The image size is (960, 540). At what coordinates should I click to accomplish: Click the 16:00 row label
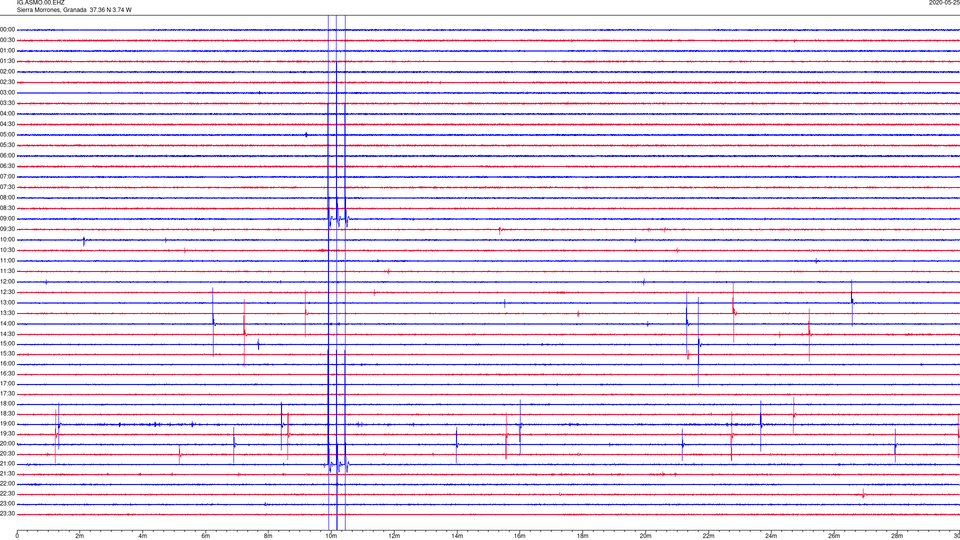7,364
